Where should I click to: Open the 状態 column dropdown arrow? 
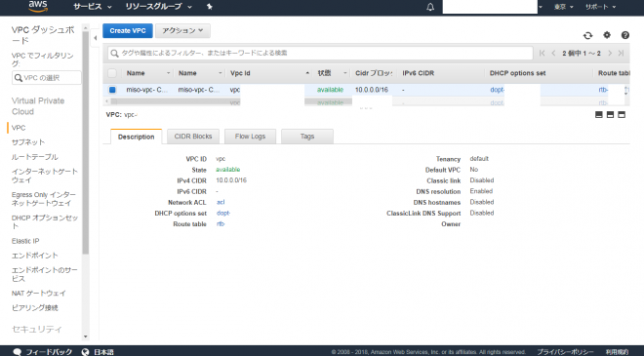345,73
